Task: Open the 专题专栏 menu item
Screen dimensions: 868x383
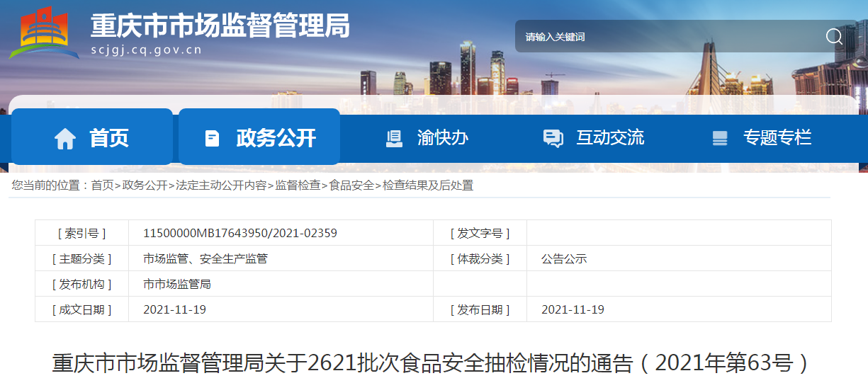Action: [x=777, y=138]
